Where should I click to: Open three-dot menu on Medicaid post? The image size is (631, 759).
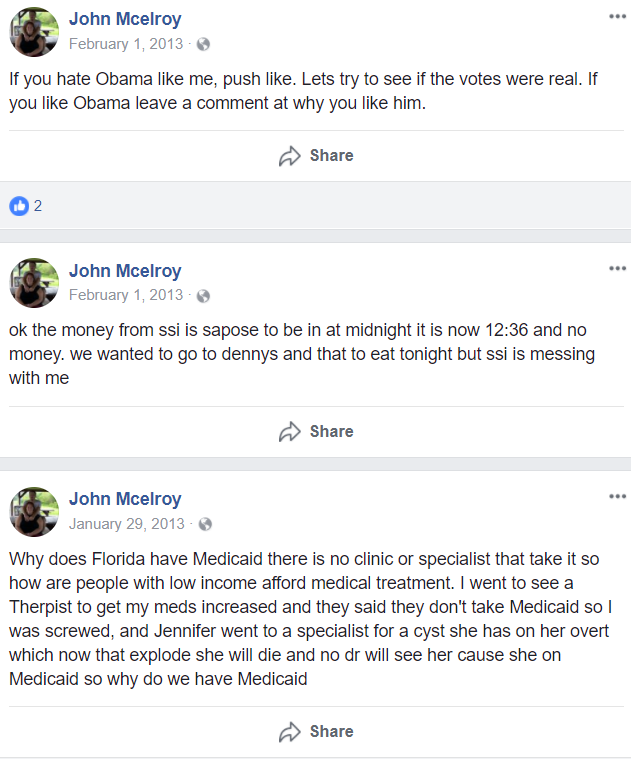point(617,496)
